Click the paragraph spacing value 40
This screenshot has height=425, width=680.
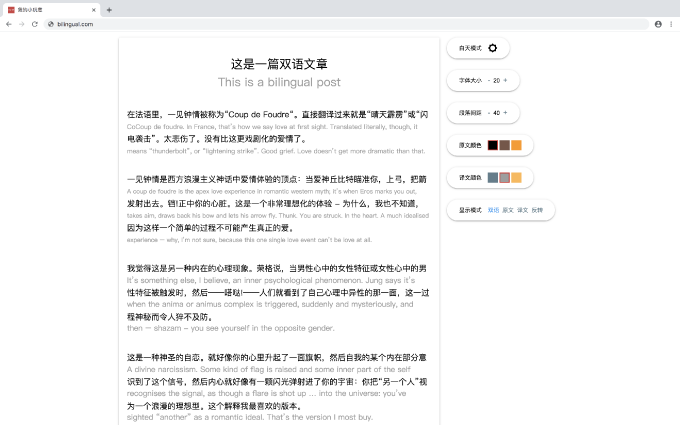[x=497, y=113]
